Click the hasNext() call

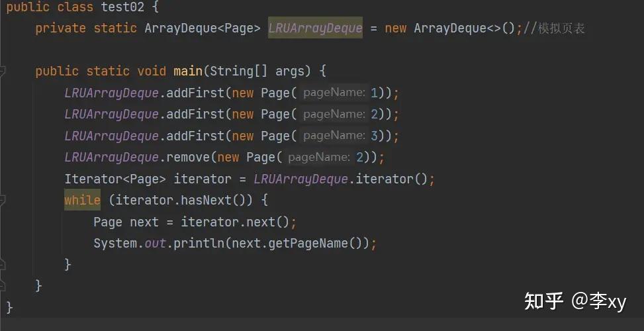217,201
